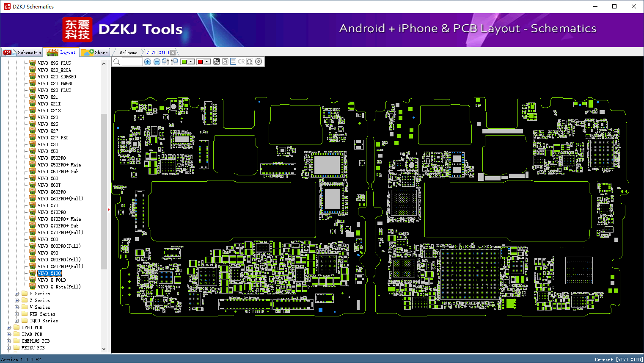Select VIVO X80PRO(Full) entry
This screenshot has width=644, height=363.
coord(59,246)
